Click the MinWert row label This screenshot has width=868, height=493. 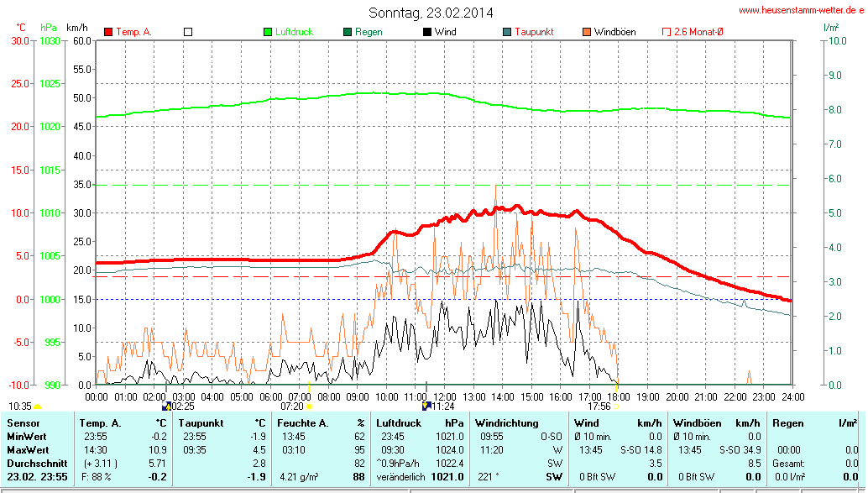pos(27,437)
